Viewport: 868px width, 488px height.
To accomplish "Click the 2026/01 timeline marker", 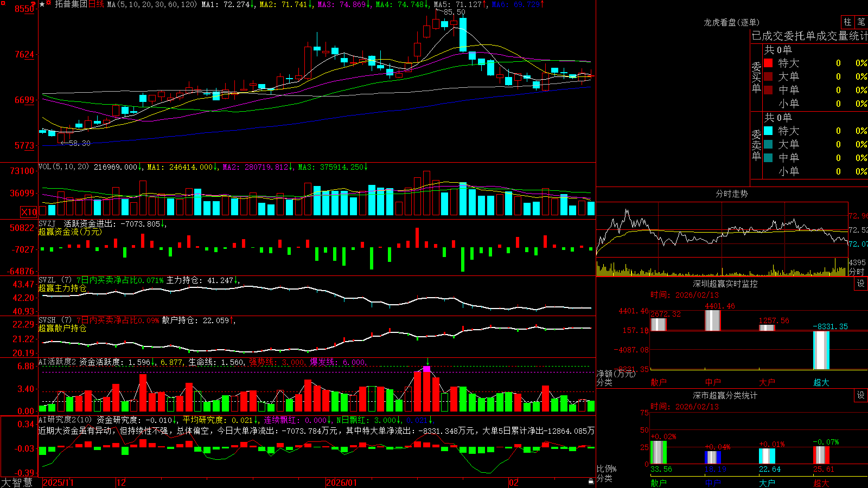I will coord(341,483).
